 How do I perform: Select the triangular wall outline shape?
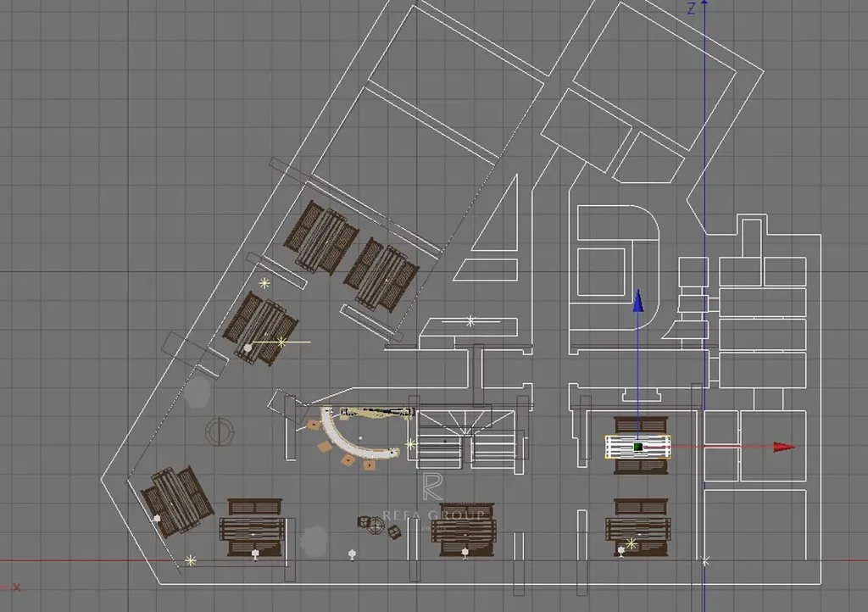pos(498,220)
